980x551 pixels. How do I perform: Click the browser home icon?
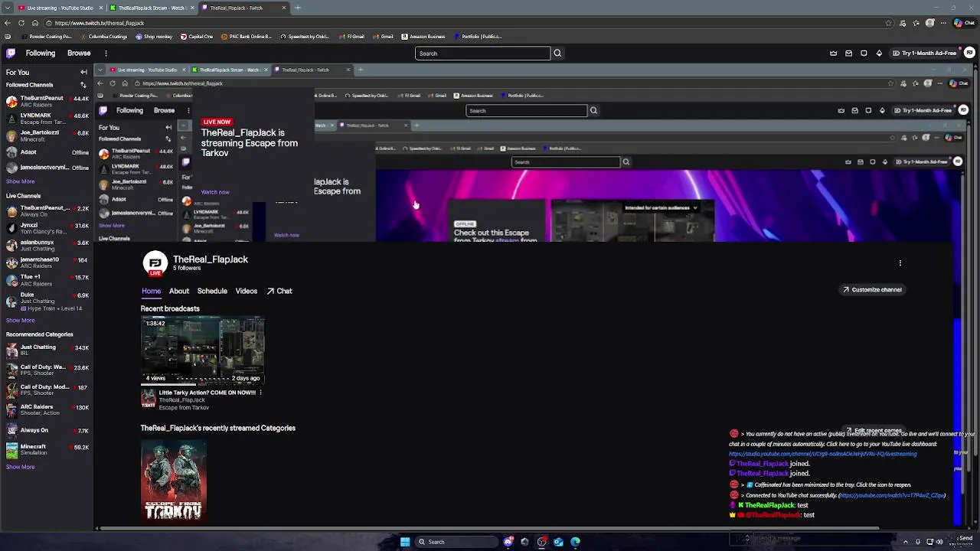coord(35,23)
